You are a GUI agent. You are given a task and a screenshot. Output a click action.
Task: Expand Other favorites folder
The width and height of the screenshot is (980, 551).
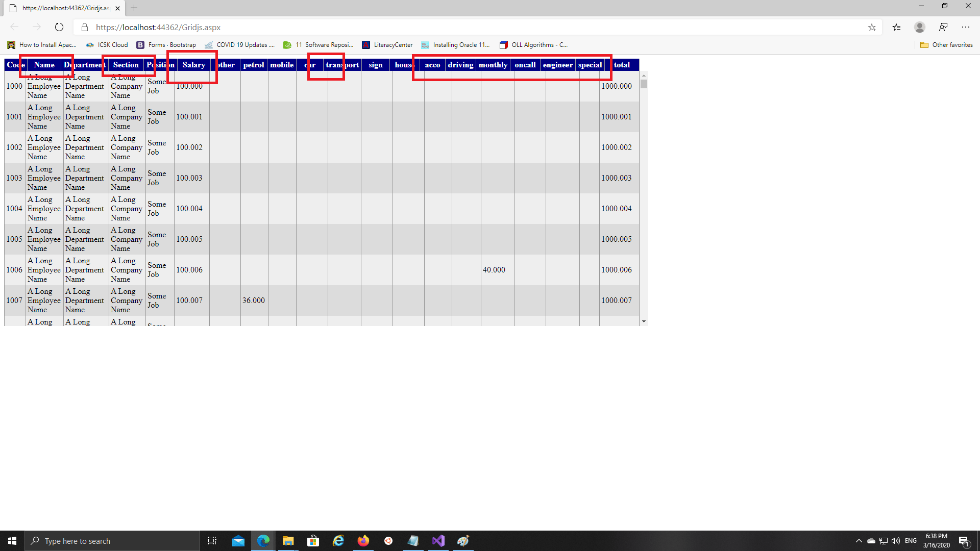tap(946, 45)
